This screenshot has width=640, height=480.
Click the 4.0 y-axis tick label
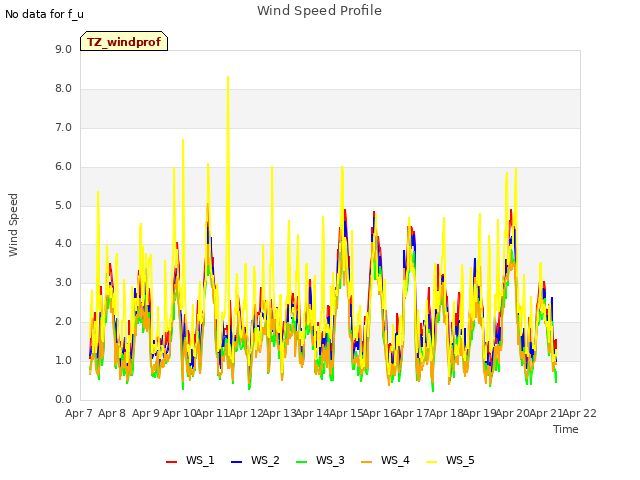tap(63, 244)
